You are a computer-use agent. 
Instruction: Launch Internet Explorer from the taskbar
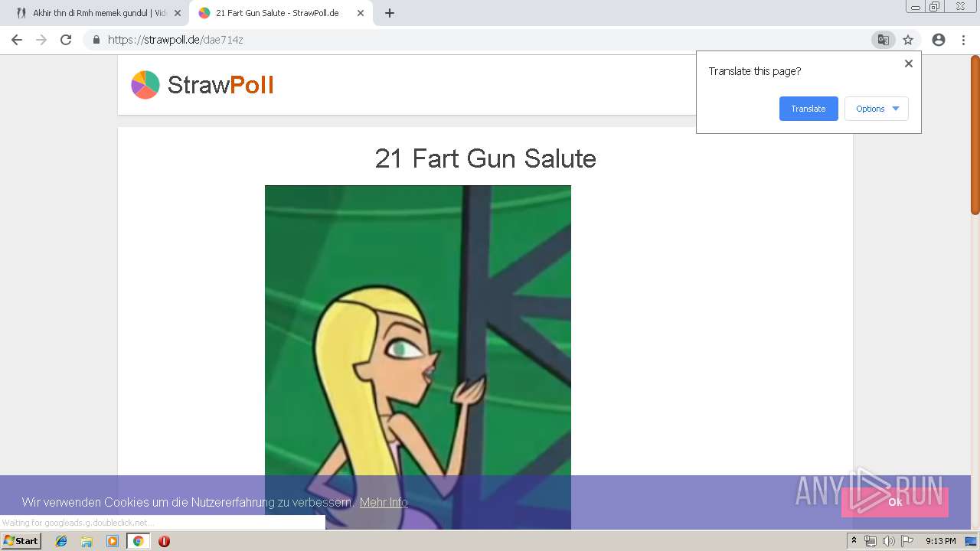coord(61,541)
